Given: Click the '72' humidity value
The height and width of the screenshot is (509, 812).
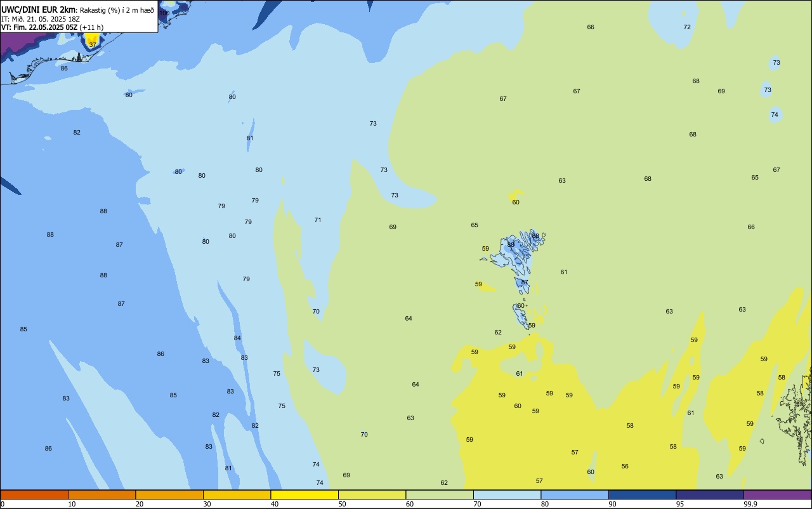Looking at the screenshot, I should coord(687,27).
